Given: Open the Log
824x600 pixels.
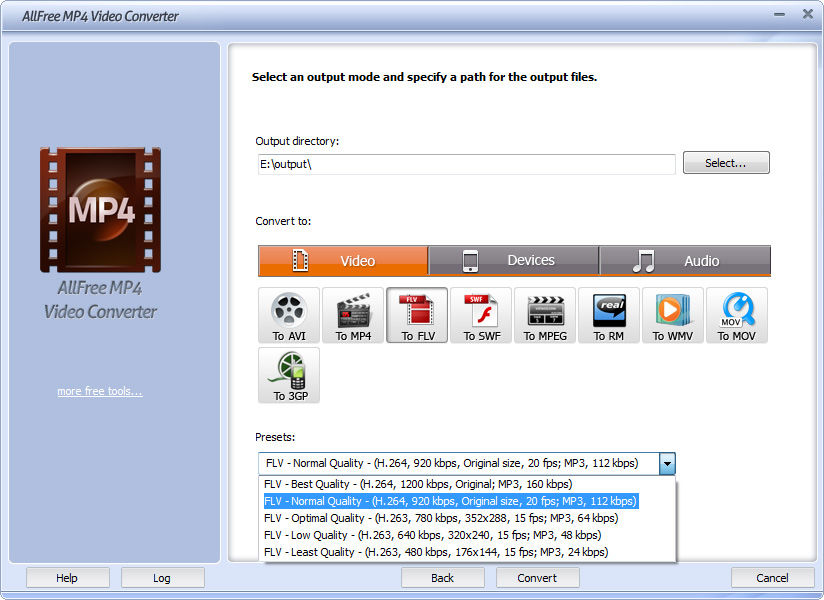Looking at the screenshot, I should (x=162, y=578).
